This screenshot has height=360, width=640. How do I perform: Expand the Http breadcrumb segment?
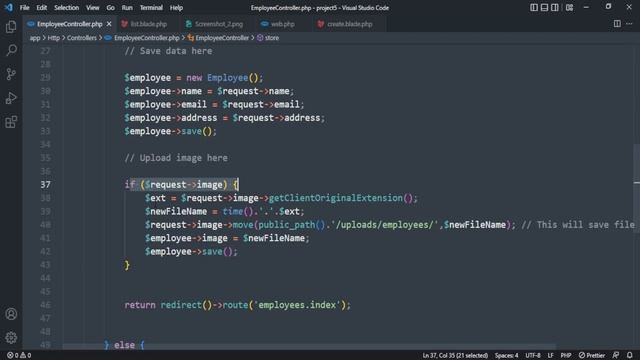53,38
